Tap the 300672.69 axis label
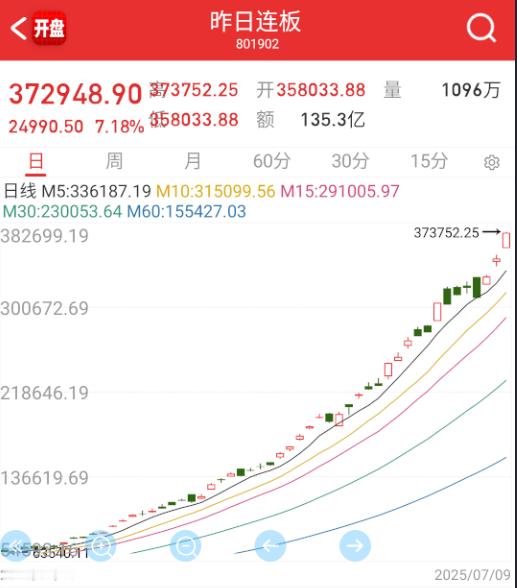The width and height of the screenshot is (517, 588). click(x=44, y=309)
